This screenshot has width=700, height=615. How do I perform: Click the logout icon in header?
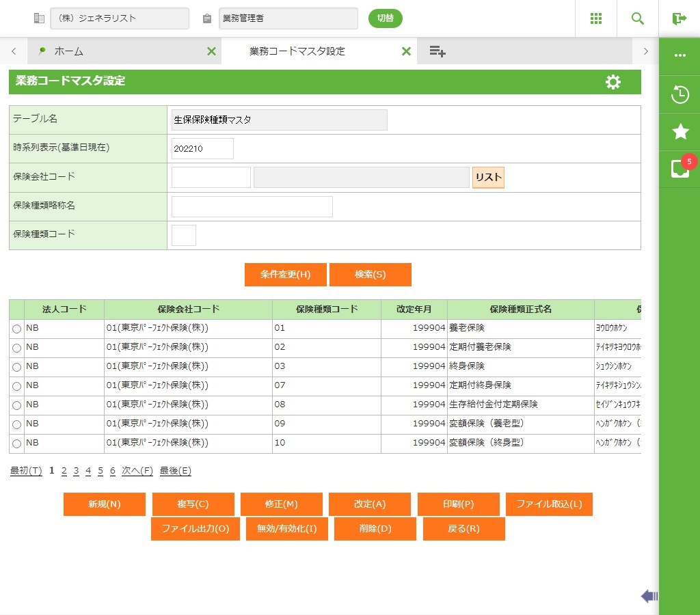coord(679,18)
